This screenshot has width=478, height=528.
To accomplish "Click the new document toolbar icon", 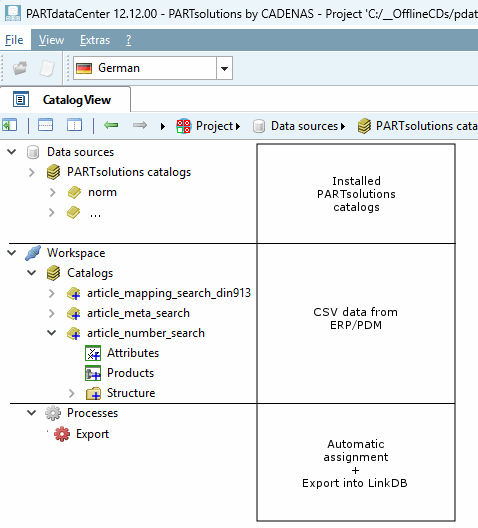I will 47,68.
